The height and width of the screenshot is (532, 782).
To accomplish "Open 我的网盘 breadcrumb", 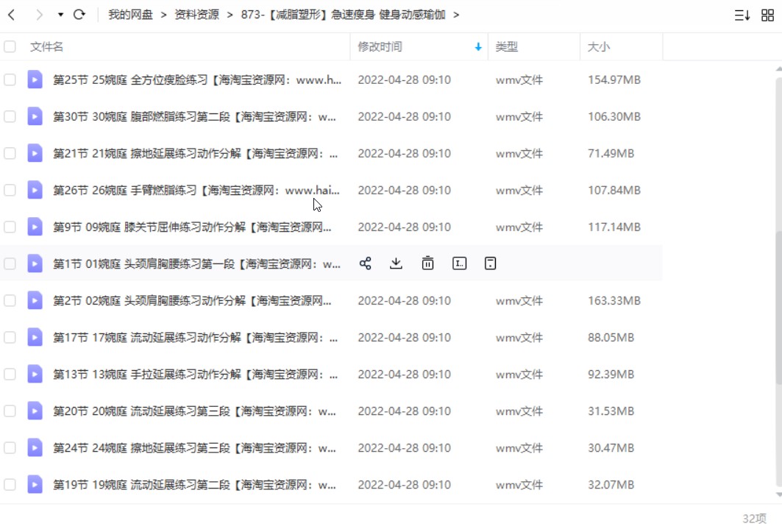I will 130,15.
